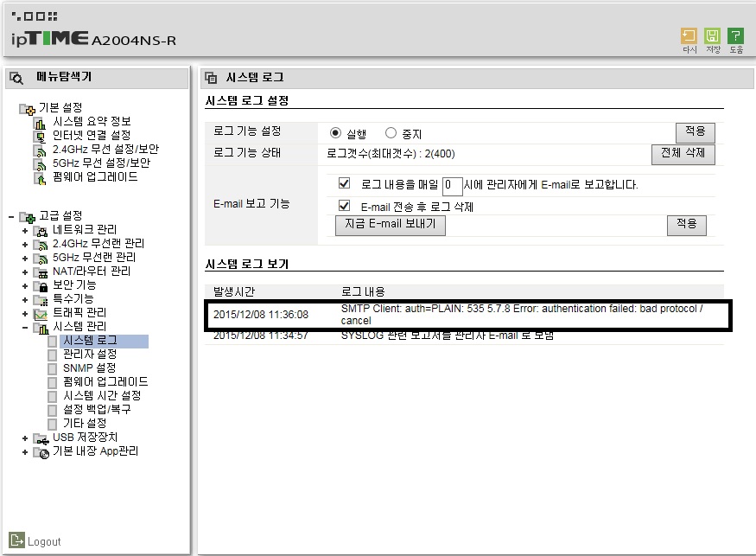756x556 pixels.
Task: Click the 인터넷 연결 설정 monitor icon
Action: coord(40,137)
